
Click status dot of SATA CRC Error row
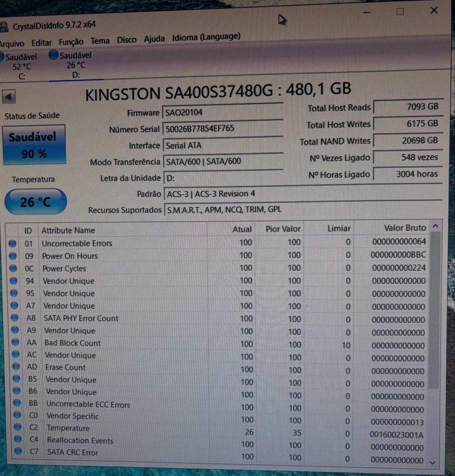pyautogui.click(x=18, y=451)
